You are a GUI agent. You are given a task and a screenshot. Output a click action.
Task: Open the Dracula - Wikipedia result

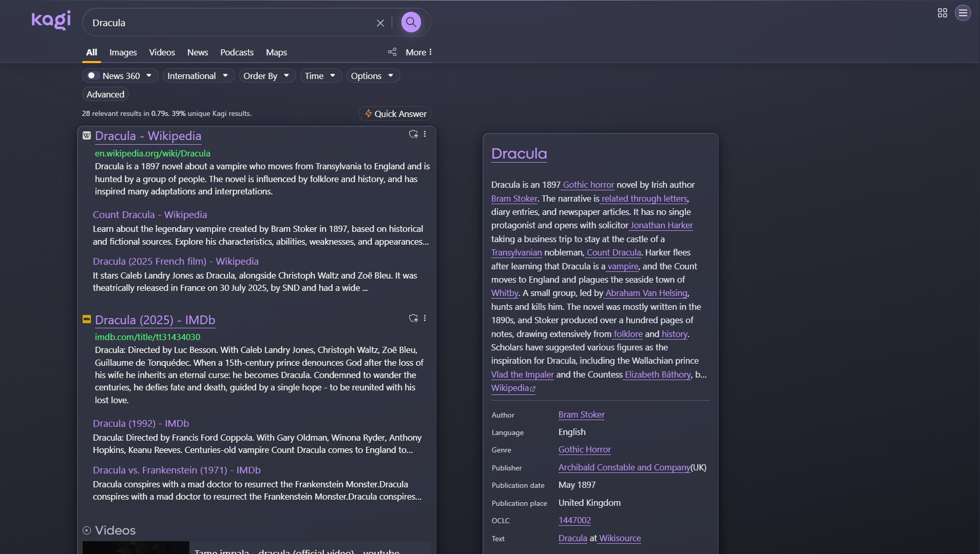pos(148,136)
